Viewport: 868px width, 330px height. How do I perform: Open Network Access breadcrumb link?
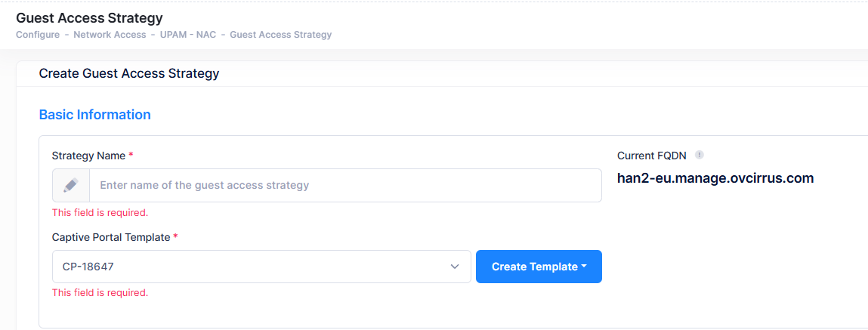pyautogui.click(x=110, y=35)
